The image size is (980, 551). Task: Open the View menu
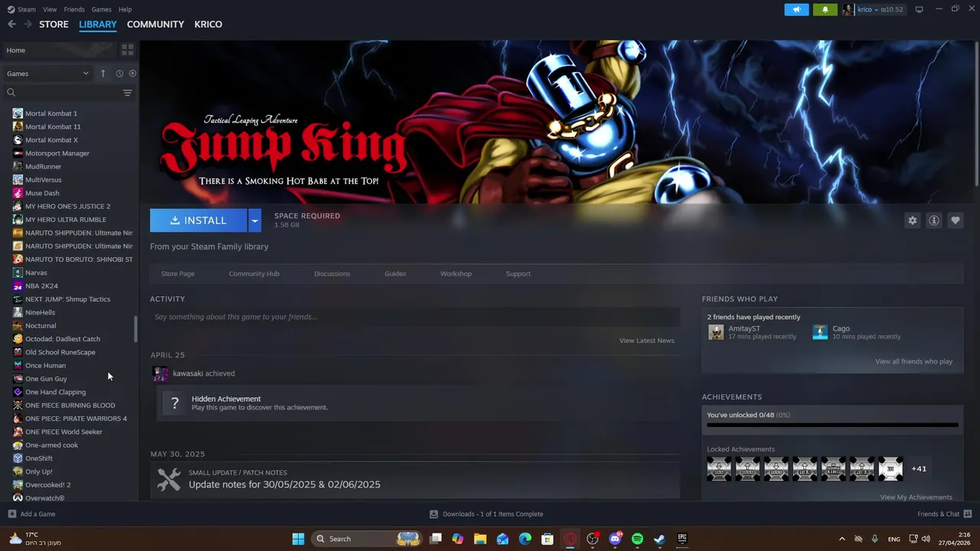point(50,9)
